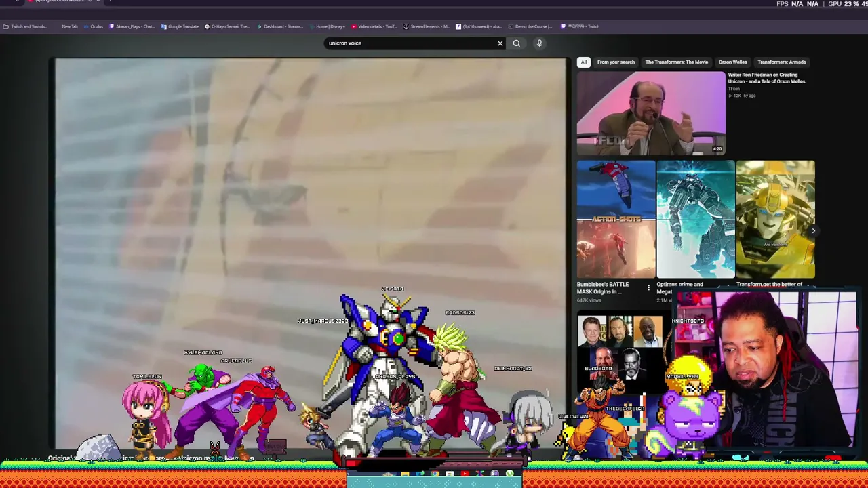
Task: Open the Ron Friedman TFcon video thumbnail
Action: point(651,113)
